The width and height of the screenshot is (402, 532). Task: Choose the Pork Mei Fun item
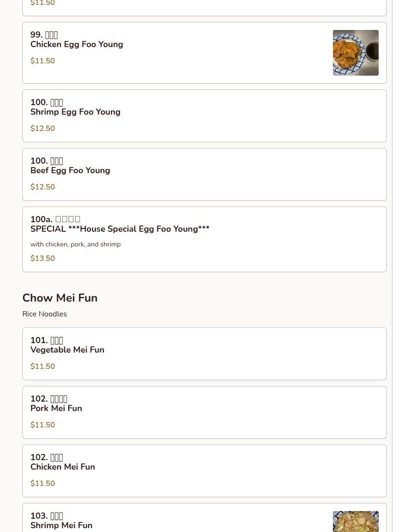point(56,408)
